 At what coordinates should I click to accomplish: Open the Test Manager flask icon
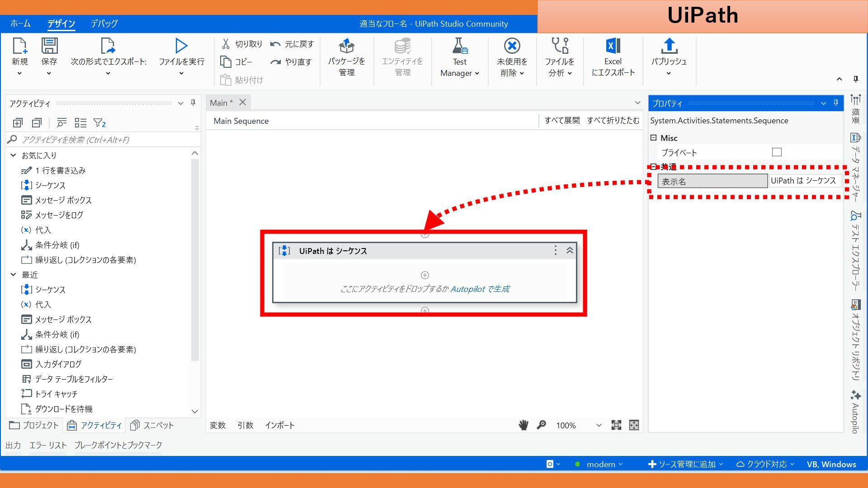tap(459, 46)
